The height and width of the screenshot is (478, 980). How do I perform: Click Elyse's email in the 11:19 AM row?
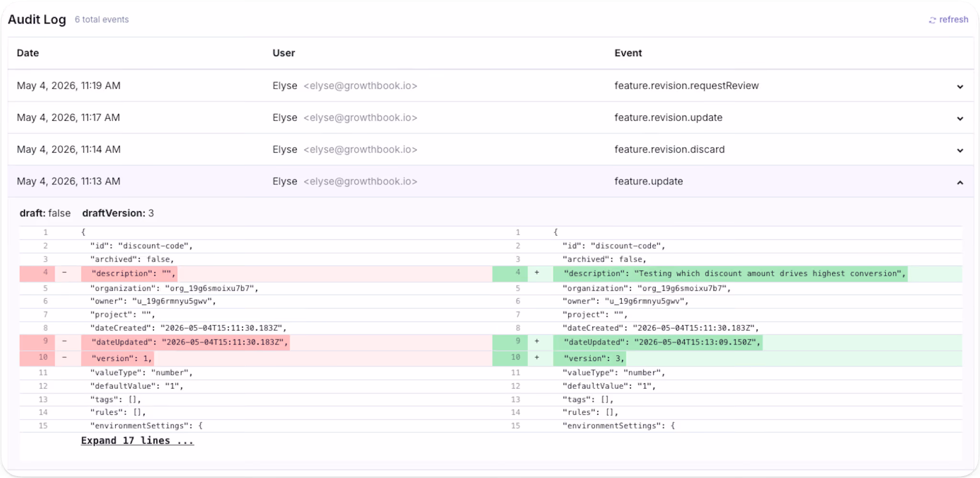click(x=360, y=86)
